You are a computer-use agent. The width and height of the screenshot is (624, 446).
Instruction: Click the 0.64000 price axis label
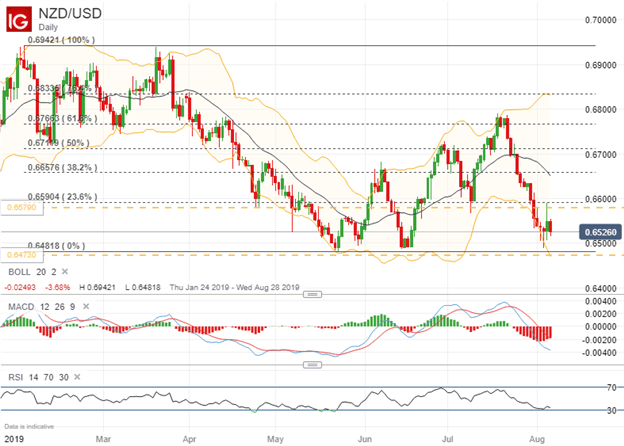pyautogui.click(x=601, y=288)
